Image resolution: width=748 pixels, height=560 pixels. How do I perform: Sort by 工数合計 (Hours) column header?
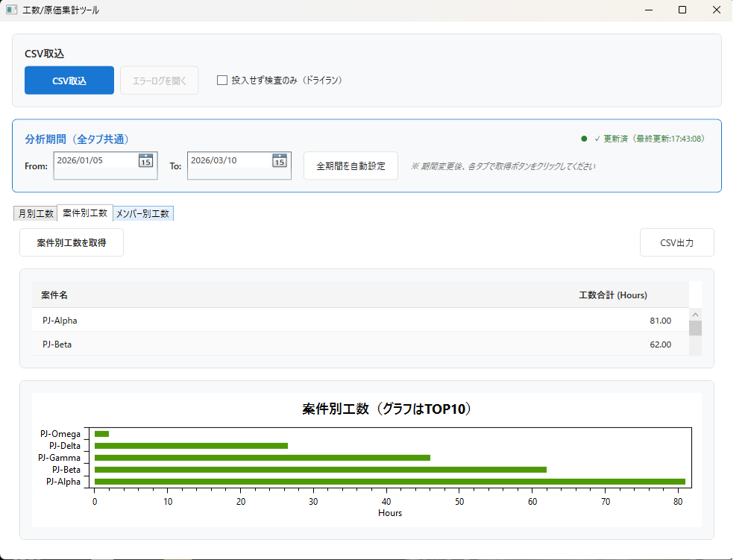613,295
